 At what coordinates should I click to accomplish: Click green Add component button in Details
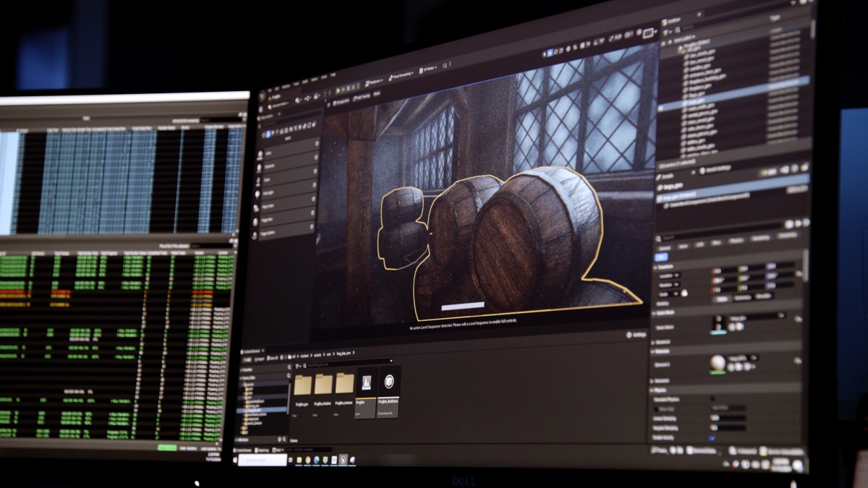(x=769, y=172)
